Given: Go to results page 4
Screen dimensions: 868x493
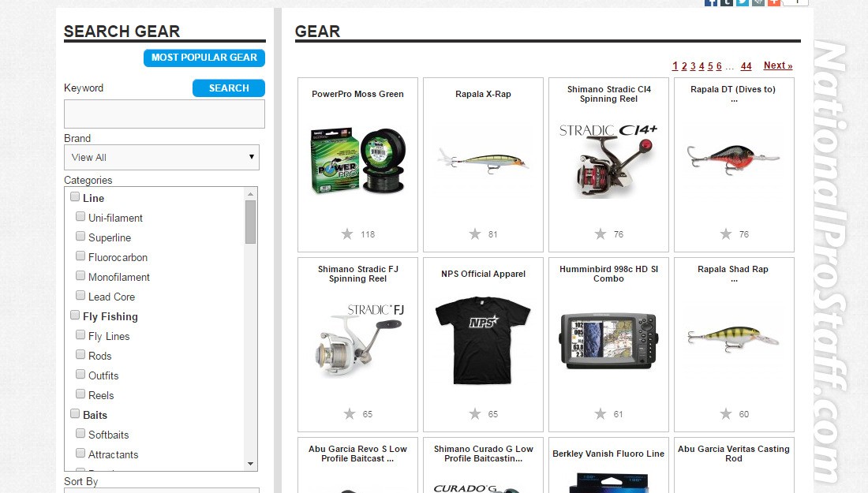Looking at the screenshot, I should pos(702,66).
